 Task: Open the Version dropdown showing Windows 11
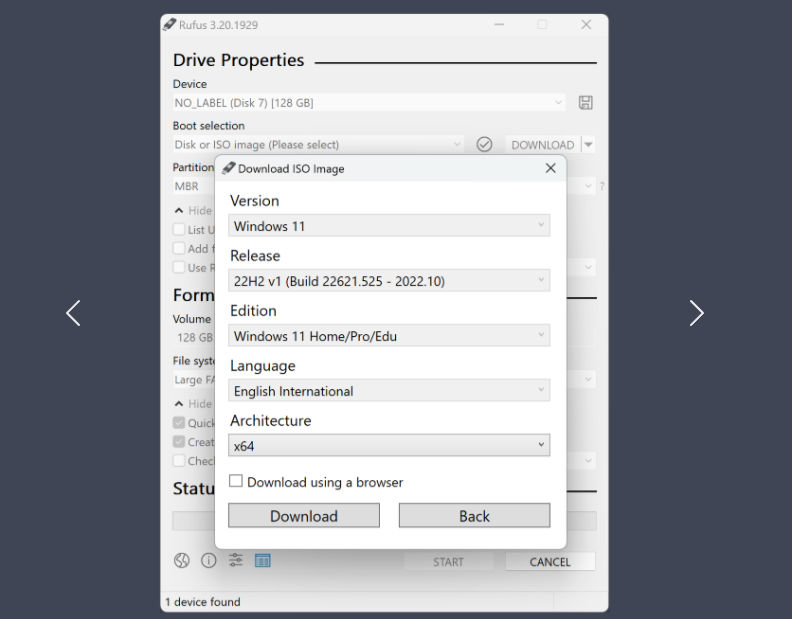(389, 226)
